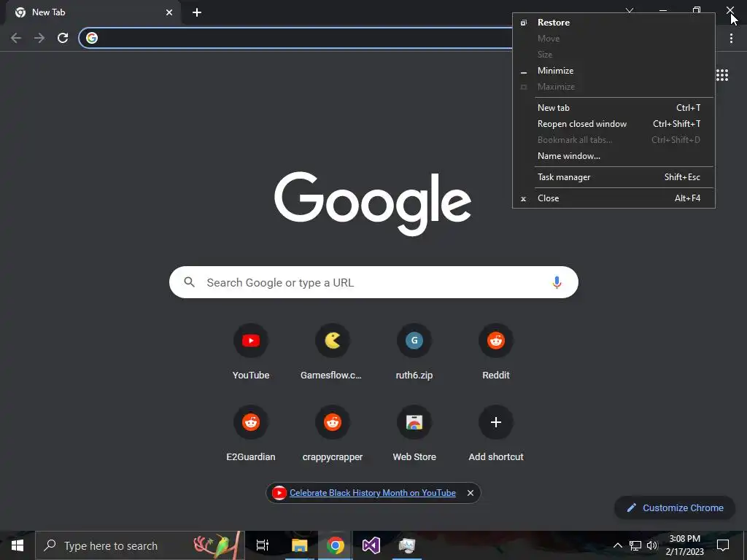Click the monitor app icon right of Visual Studio

click(x=407, y=545)
